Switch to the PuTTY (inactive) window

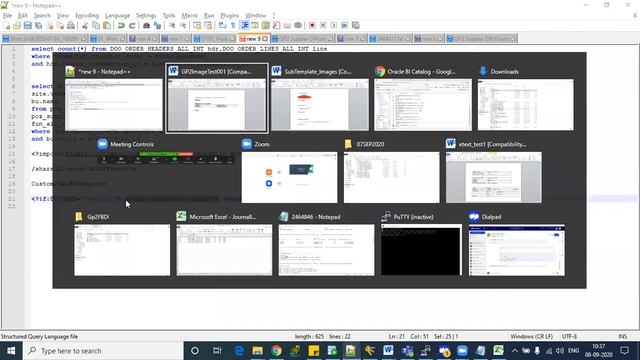[x=421, y=244]
